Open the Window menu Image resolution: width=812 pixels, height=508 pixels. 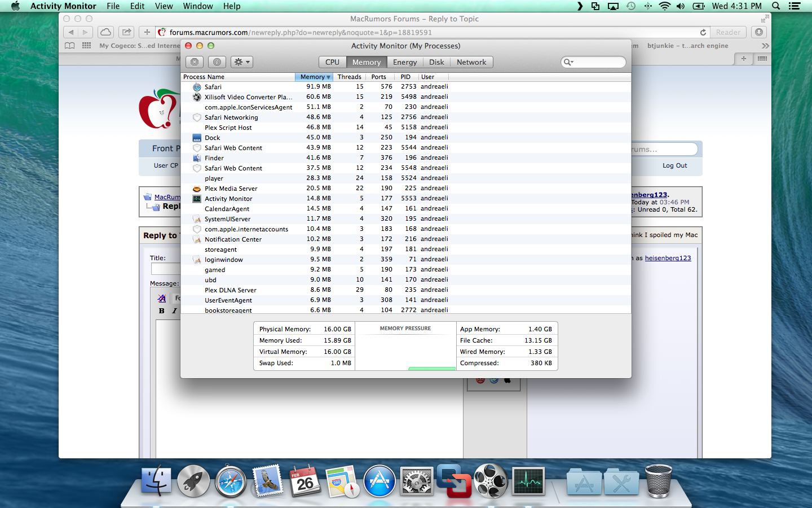point(198,6)
